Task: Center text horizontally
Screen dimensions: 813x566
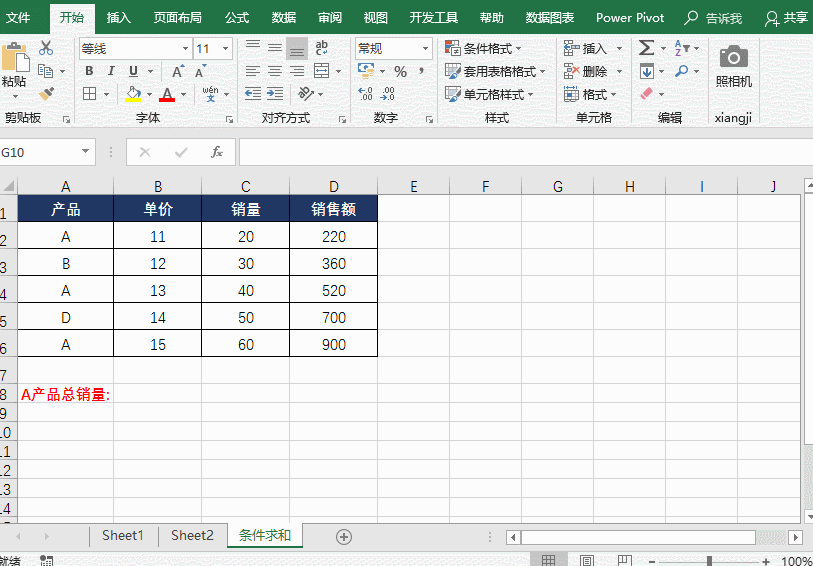Action: click(x=275, y=72)
